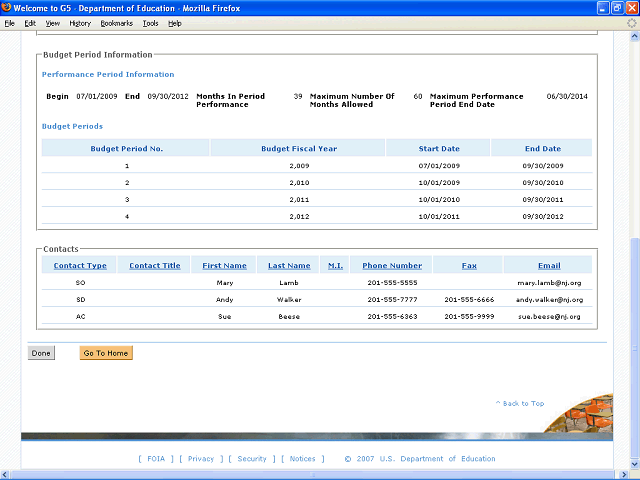Sort contacts by Contact Type column
Screen dimensions: 640x480
[80, 266]
